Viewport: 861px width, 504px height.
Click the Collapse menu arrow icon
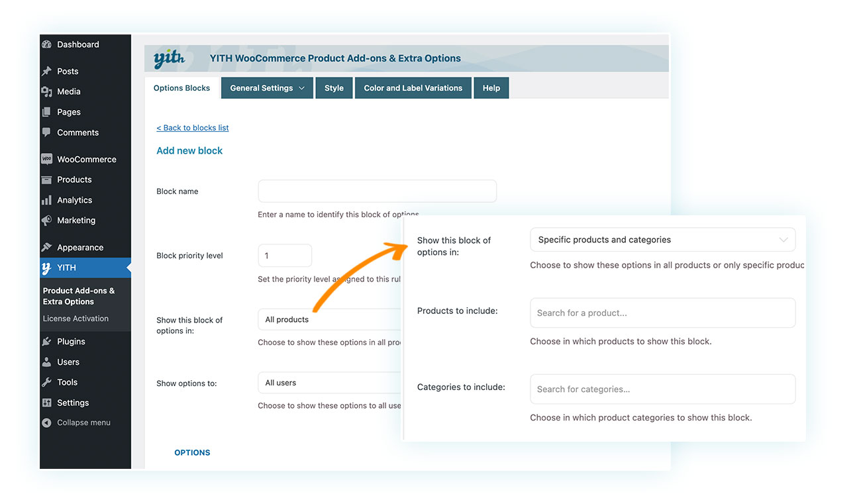(46, 423)
